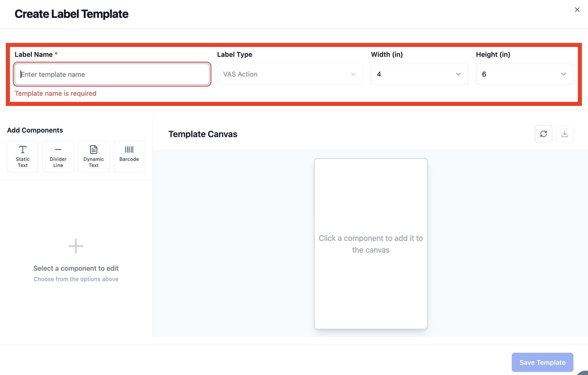Click the refresh canvas icon

tap(543, 134)
